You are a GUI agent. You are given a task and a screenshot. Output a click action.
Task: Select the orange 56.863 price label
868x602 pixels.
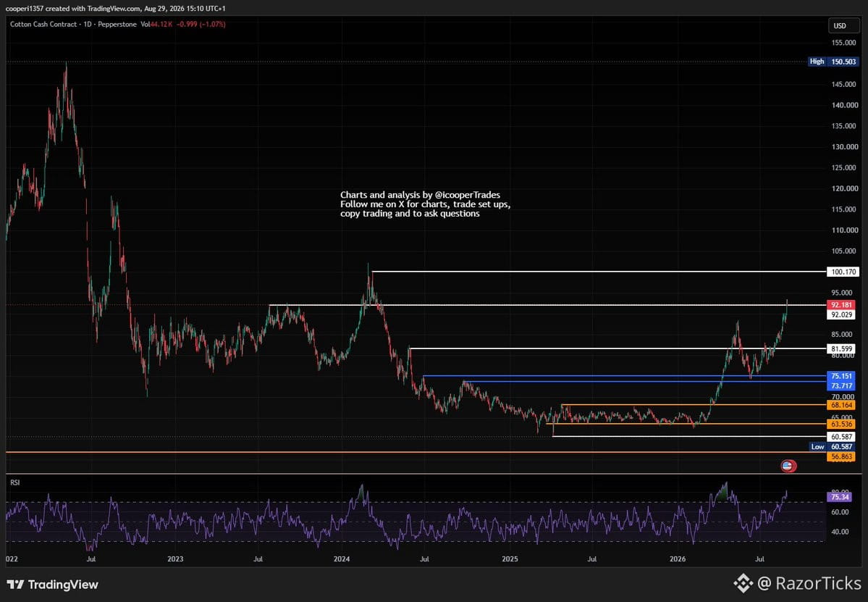click(x=841, y=457)
